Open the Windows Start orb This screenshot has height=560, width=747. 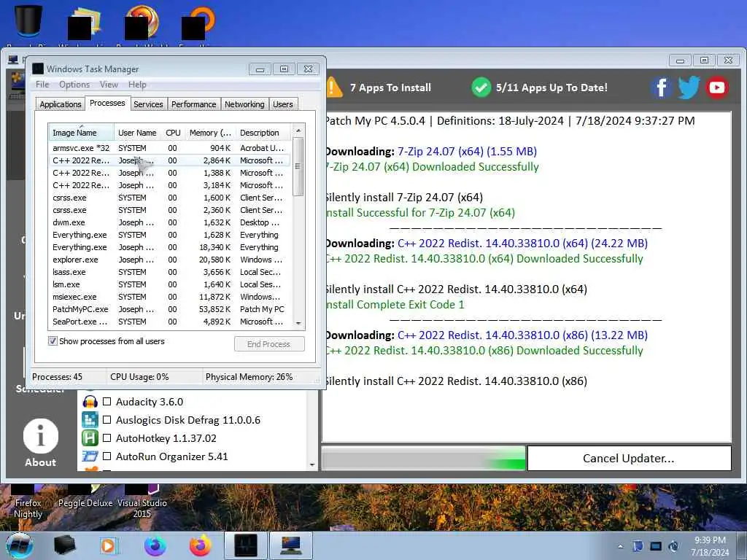(20, 545)
